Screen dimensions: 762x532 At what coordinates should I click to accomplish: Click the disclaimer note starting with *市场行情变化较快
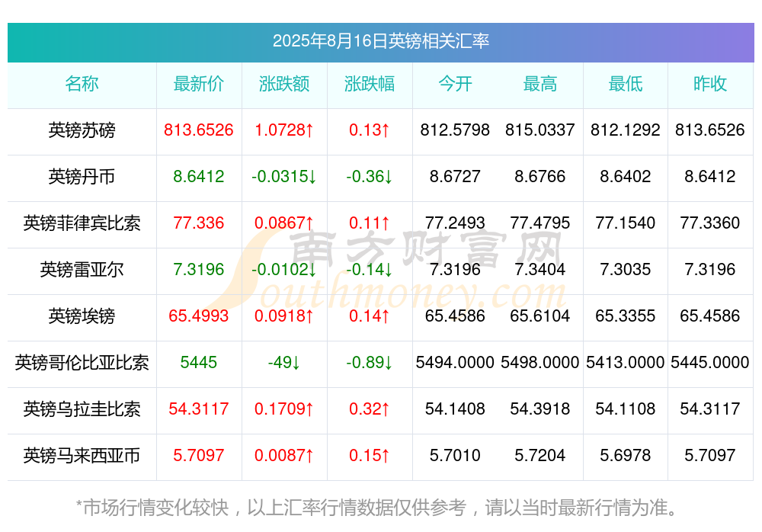coord(377,508)
